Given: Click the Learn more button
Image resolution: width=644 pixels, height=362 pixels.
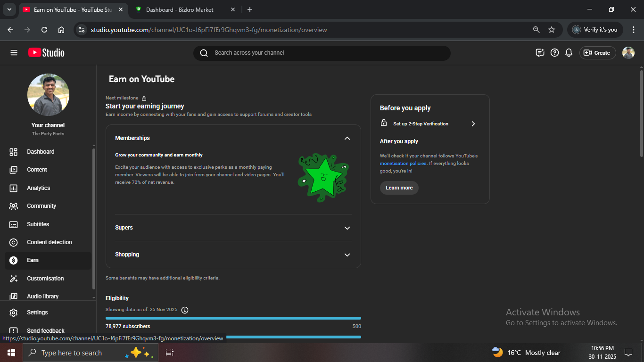Looking at the screenshot, I should click(399, 188).
